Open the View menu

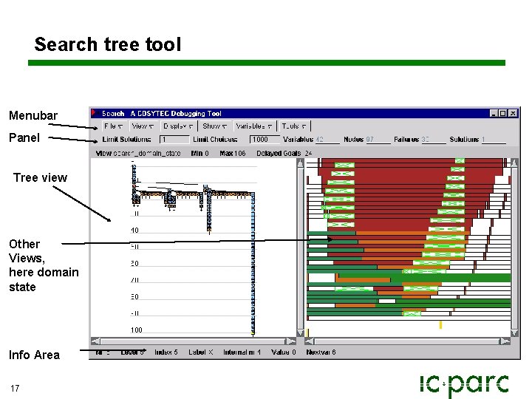tap(143, 126)
